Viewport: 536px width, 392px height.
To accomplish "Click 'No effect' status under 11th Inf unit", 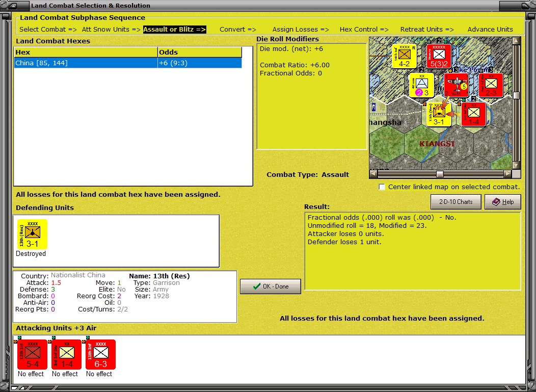I will click(x=99, y=374).
